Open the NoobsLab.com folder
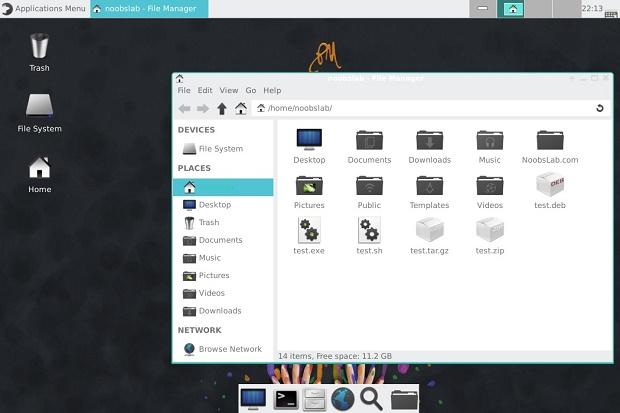Screen dimensions: 620x413 pos(550,146)
